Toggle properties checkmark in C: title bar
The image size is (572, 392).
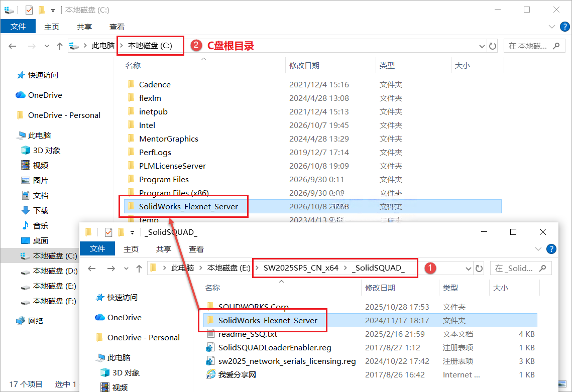[29, 10]
